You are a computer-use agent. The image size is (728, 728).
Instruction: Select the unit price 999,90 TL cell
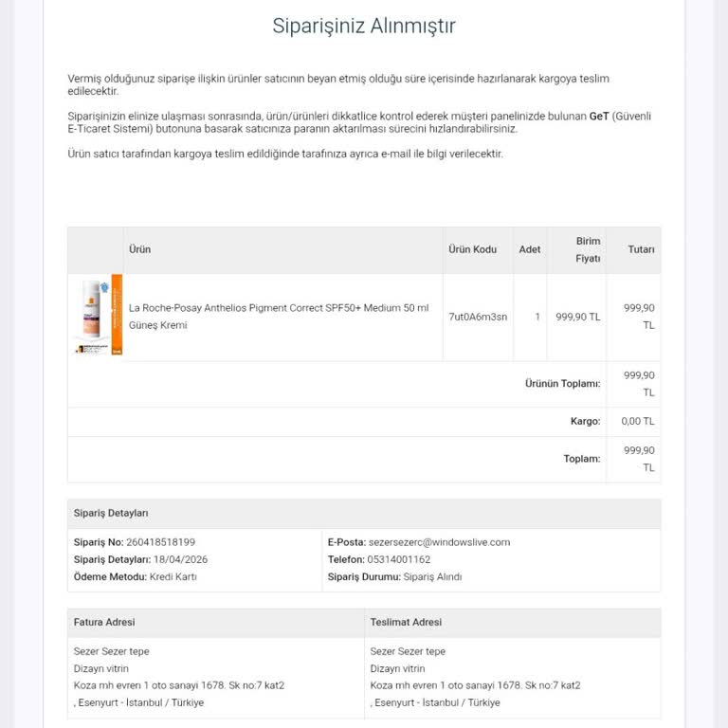(578, 317)
